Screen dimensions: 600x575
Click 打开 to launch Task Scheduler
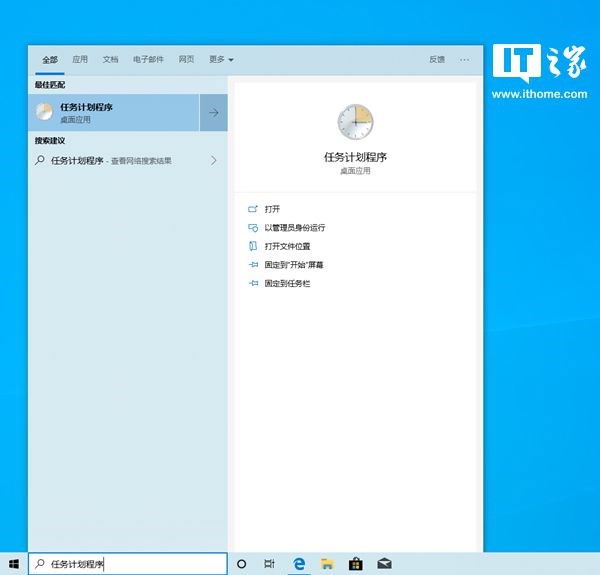click(x=272, y=209)
